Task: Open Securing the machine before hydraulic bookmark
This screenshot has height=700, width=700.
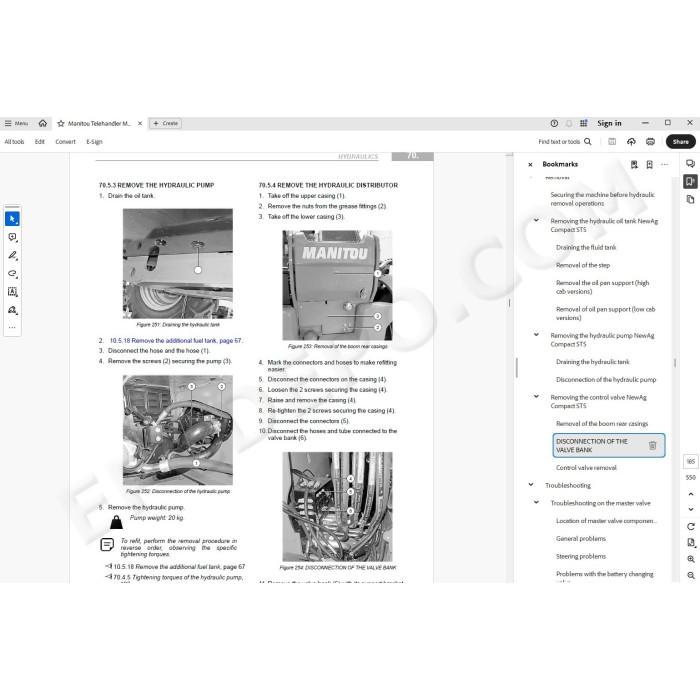Action: [x=602, y=199]
